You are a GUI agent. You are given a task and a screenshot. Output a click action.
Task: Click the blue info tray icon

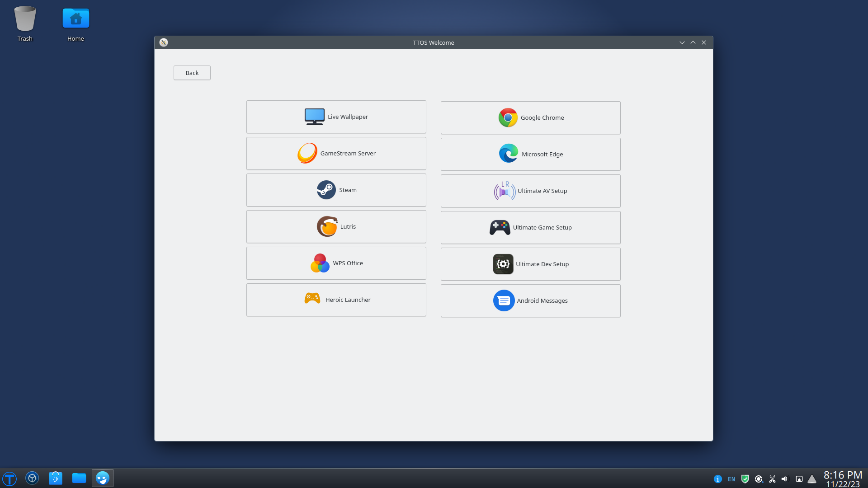718,479
